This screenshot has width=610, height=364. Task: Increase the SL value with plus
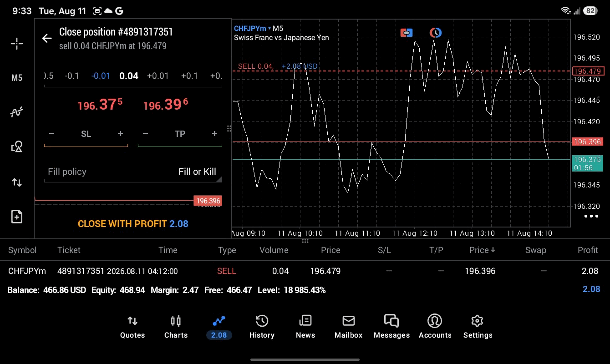pos(120,134)
